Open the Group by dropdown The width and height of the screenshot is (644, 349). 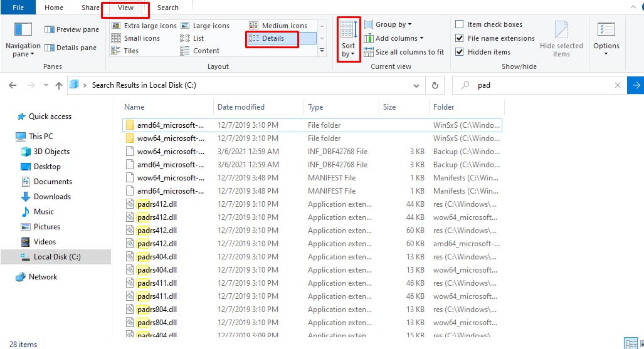(x=388, y=24)
